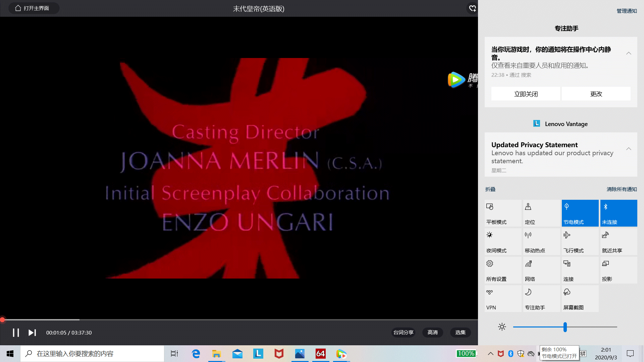Image resolution: width=644 pixels, height=362 pixels.
Task: Click 清除所有通知 to clear all notifications
Action: click(622, 189)
